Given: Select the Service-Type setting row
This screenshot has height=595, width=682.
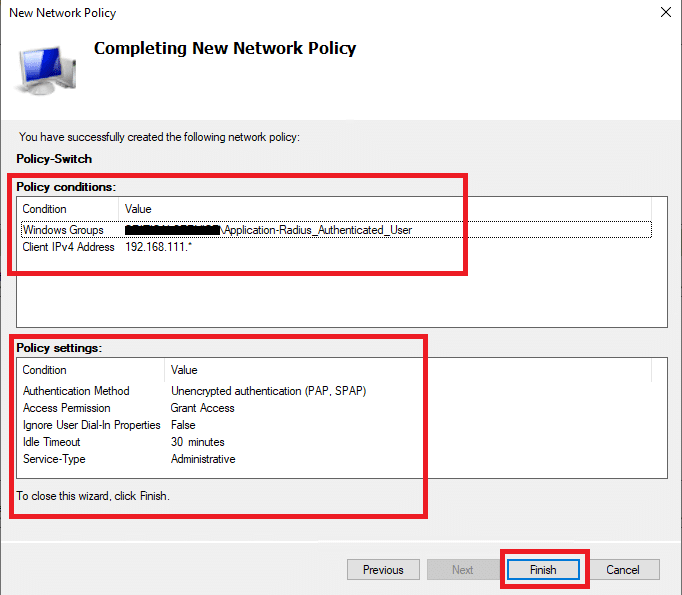Looking at the screenshot, I should coord(54,459).
